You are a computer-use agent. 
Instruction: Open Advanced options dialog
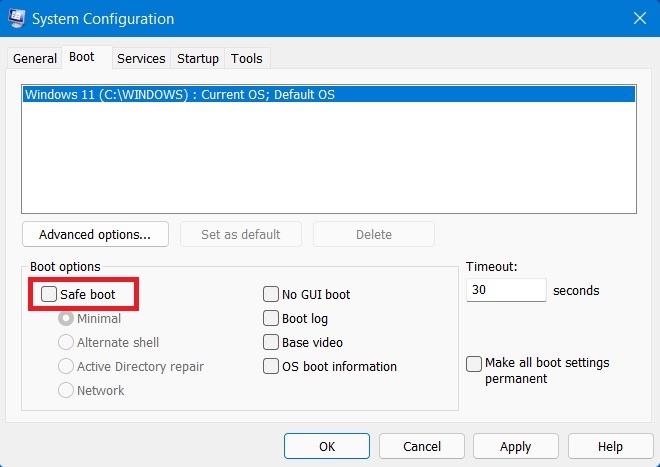pos(95,234)
